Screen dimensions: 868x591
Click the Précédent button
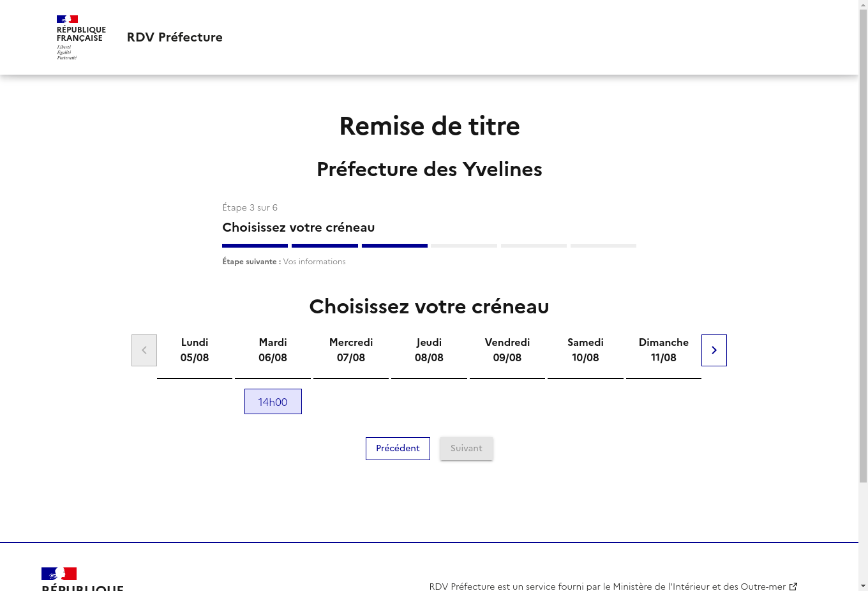(398, 449)
